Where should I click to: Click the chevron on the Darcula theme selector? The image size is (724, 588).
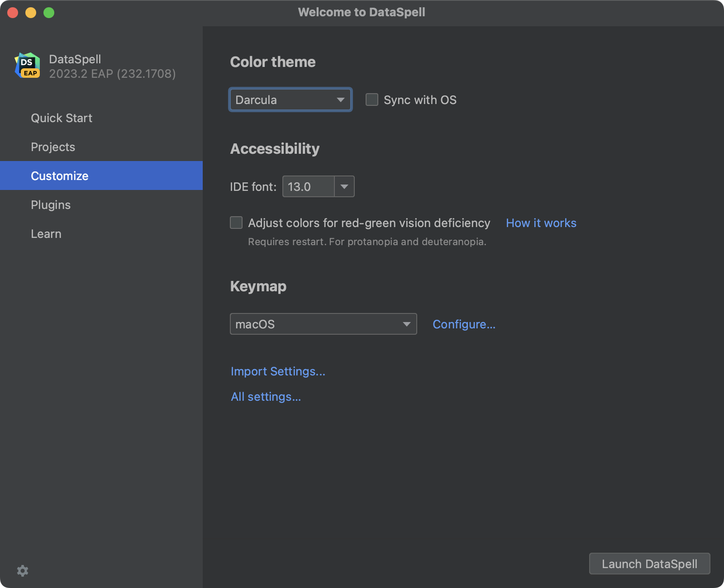340,100
